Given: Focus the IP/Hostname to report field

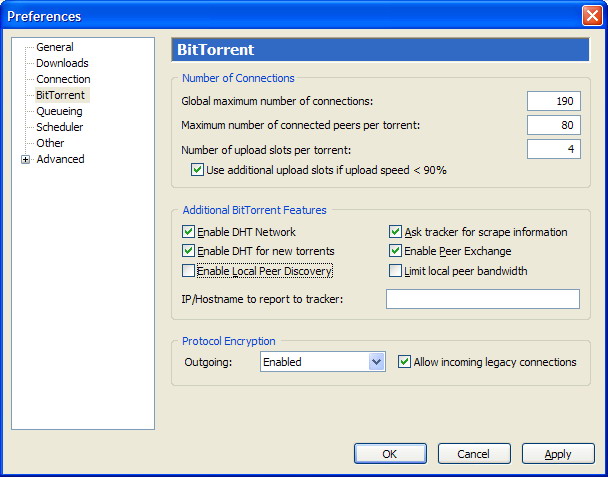Looking at the screenshot, I should (483, 299).
